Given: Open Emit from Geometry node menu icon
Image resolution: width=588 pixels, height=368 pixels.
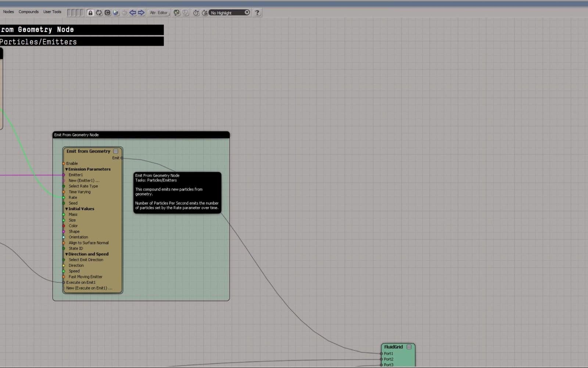Looking at the screenshot, I should pyautogui.click(x=116, y=151).
